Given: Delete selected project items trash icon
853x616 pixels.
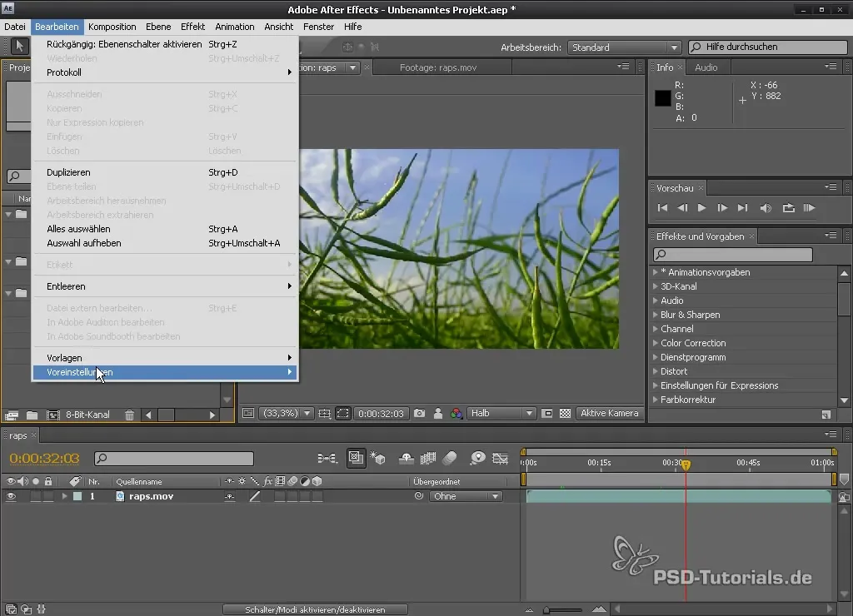Looking at the screenshot, I should coord(129,415).
